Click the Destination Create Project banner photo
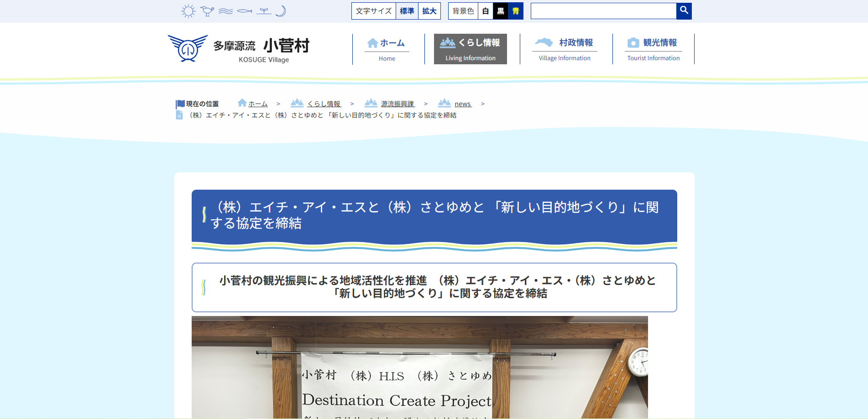Viewport: 868px width, 419px height. pos(420,367)
